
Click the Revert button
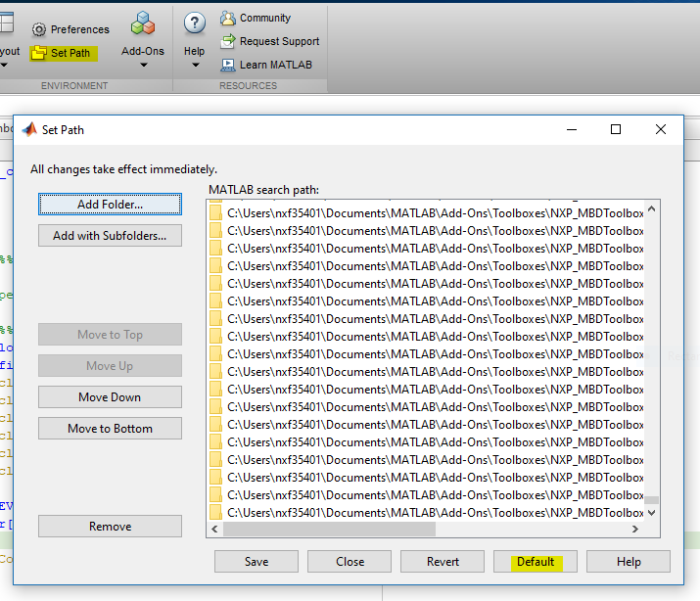443,561
